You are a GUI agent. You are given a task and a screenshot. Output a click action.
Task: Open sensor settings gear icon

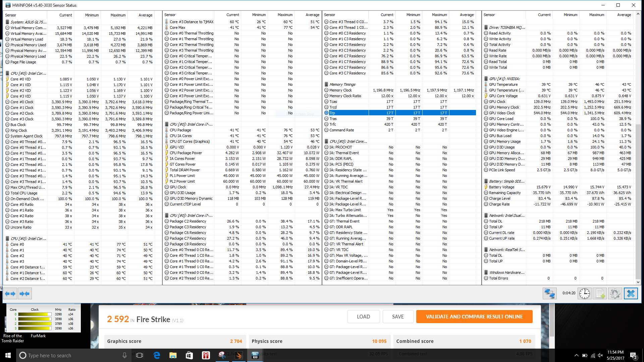(615, 294)
